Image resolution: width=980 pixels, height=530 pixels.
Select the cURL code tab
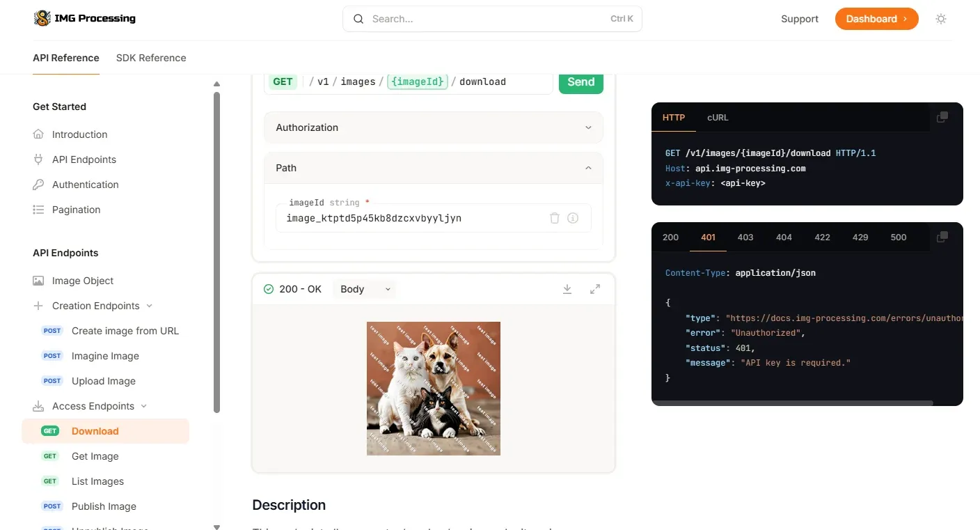(718, 118)
